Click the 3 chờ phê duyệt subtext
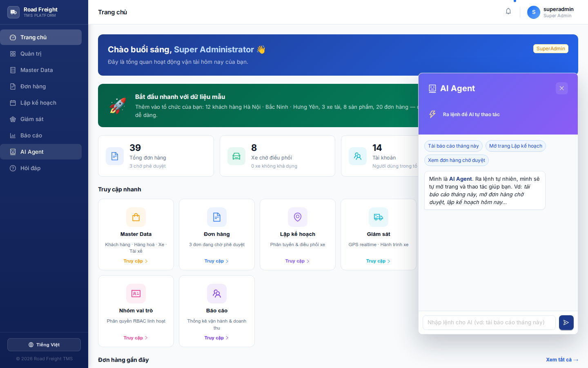 click(x=148, y=166)
